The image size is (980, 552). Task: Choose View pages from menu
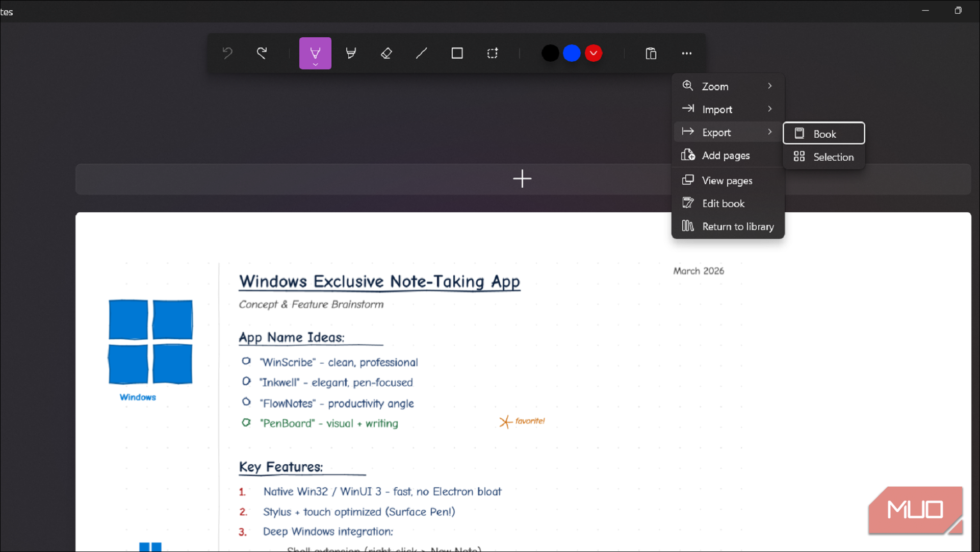click(728, 181)
